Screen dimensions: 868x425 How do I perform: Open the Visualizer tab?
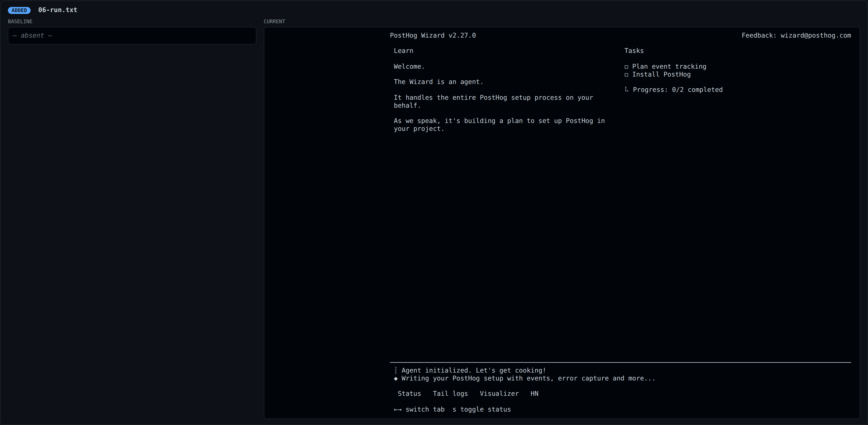pyautogui.click(x=499, y=394)
